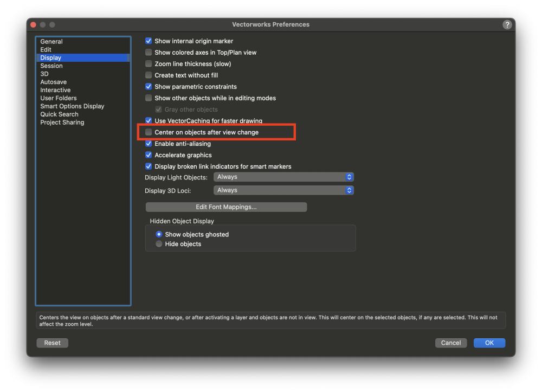Open the Autosave preferences category

click(53, 82)
